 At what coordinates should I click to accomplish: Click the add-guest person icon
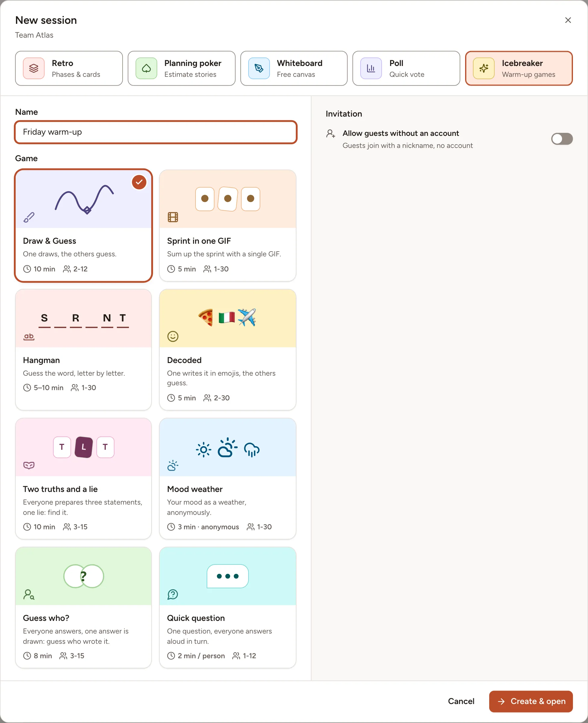[x=330, y=133]
